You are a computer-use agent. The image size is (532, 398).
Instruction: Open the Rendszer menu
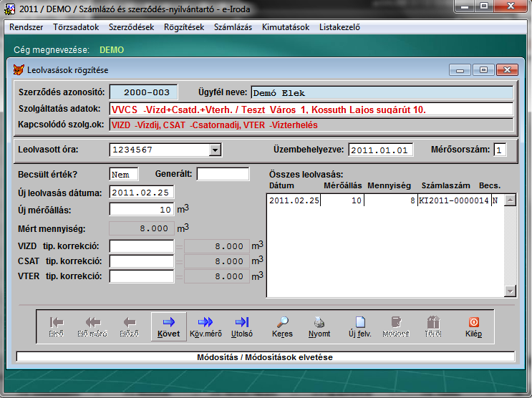tap(26, 27)
